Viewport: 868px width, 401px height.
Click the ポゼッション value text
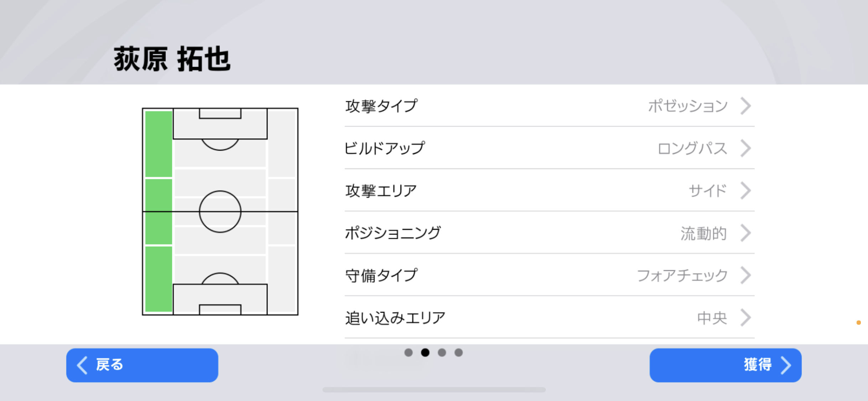pyautogui.click(x=688, y=106)
